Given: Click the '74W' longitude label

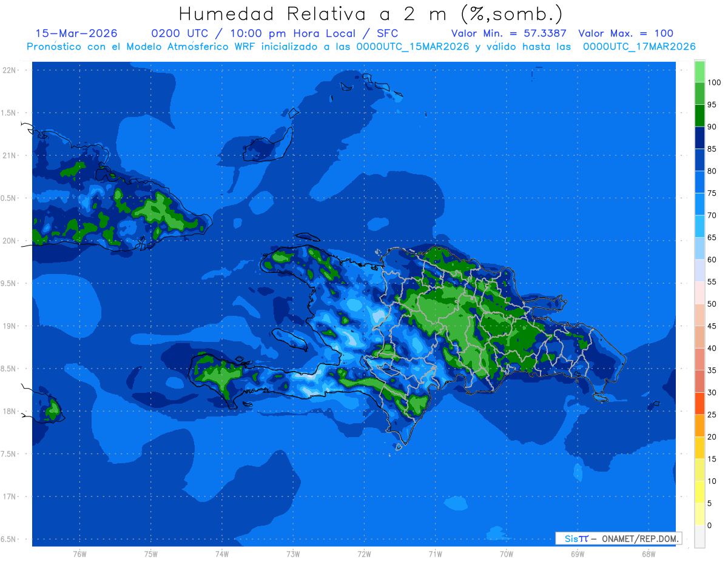Looking at the screenshot, I should pyautogui.click(x=222, y=554).
